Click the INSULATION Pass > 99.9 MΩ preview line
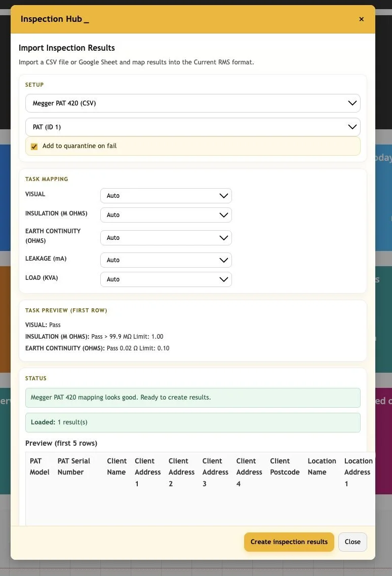Screen dimensions: 392x576 point(94,337)
